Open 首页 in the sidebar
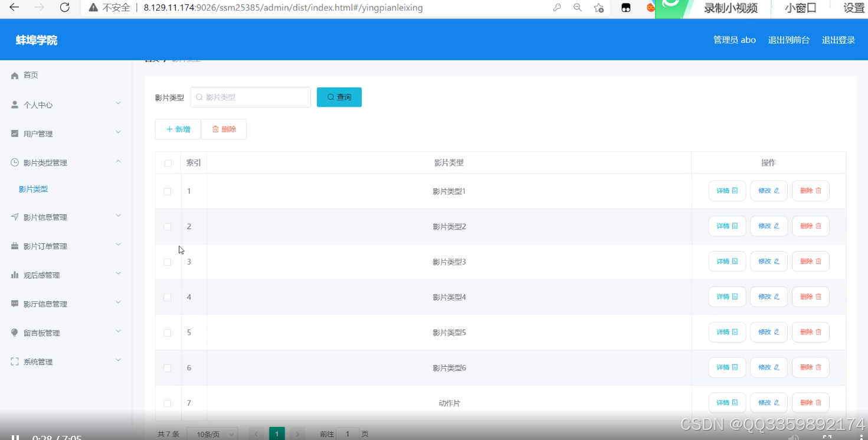The image size is (868, 440). point(31,76)
